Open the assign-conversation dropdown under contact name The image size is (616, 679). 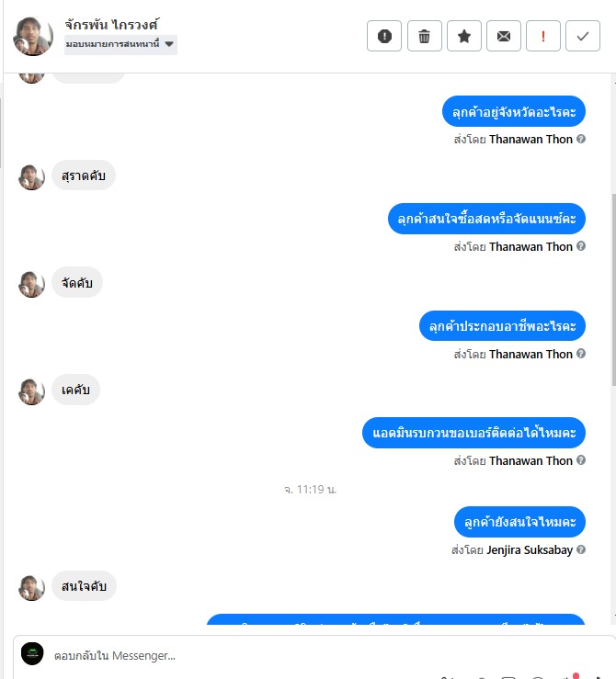pyautogui.click(x=120, y=44)
